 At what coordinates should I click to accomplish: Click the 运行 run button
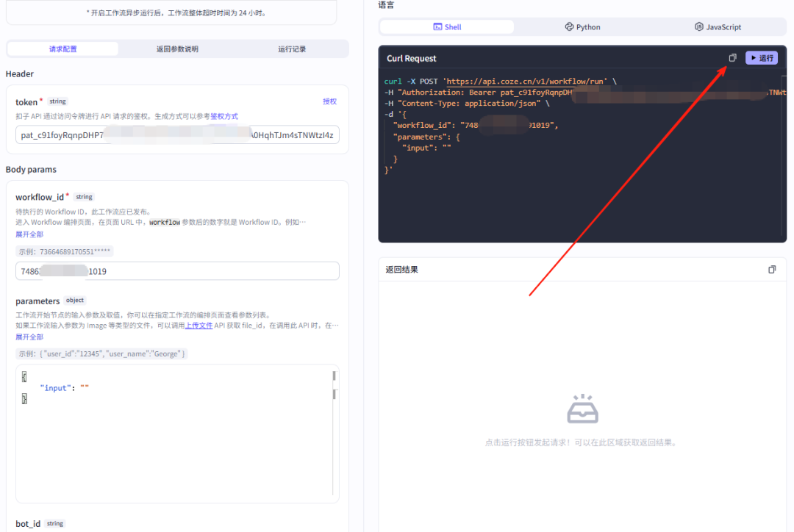(x=762, y=58)
